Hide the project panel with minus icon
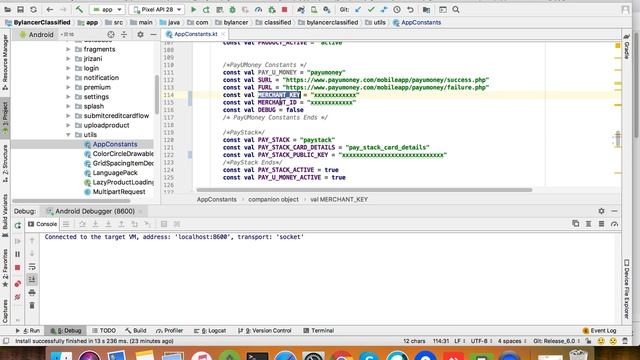This screenshot has height=360, width=640. click(153, 35)
